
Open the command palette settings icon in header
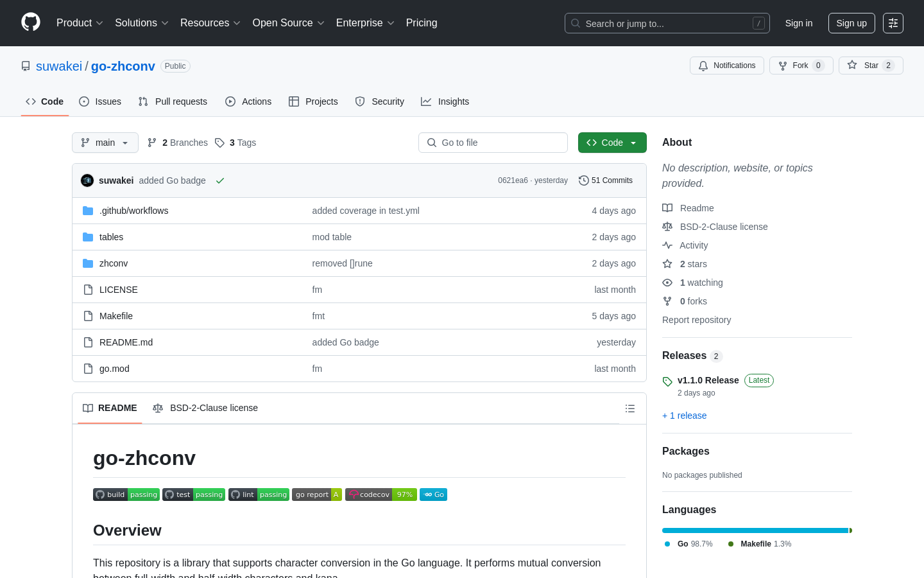tap(893, 23)
